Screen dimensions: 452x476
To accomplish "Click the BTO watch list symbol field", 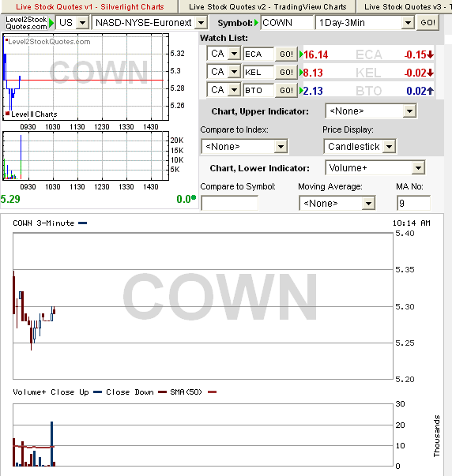I will (258, 91).
